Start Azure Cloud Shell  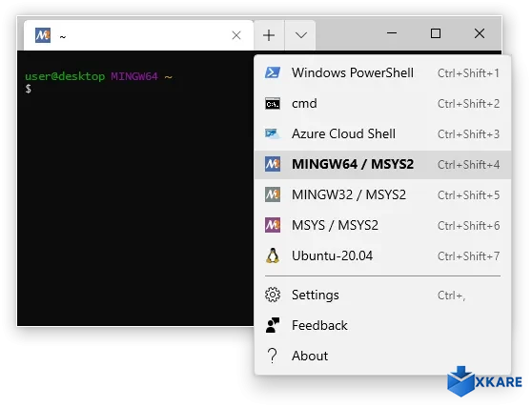click(382, 134)
